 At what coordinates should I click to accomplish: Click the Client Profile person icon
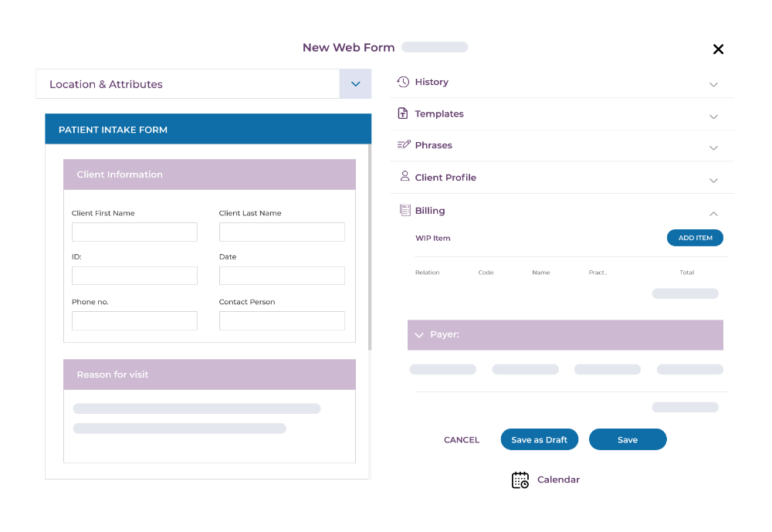405,177
